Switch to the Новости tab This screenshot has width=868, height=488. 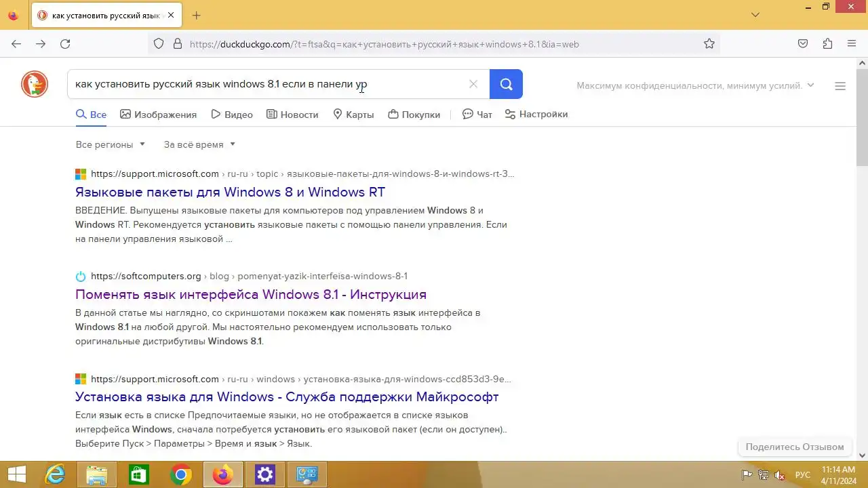pos(292,115)
